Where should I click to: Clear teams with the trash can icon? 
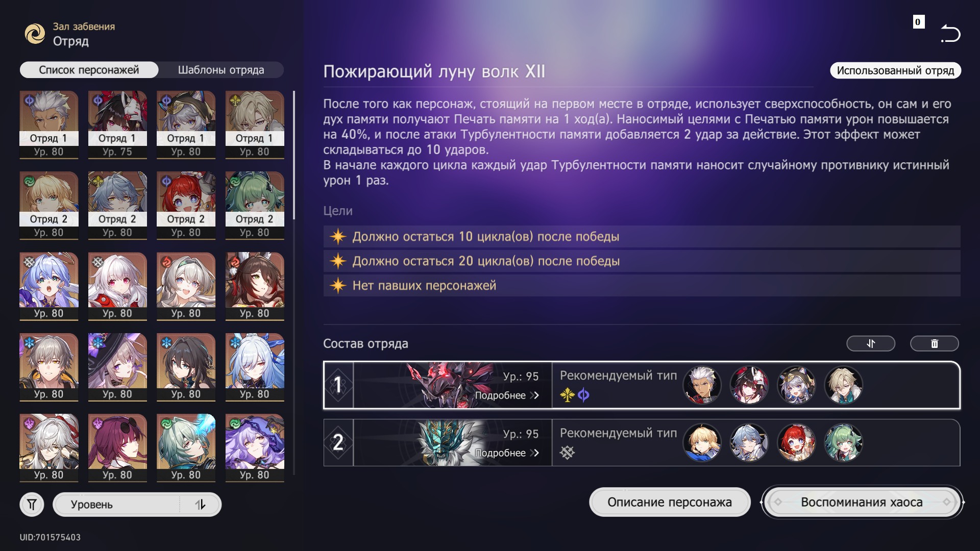click(x=935, y=344)
